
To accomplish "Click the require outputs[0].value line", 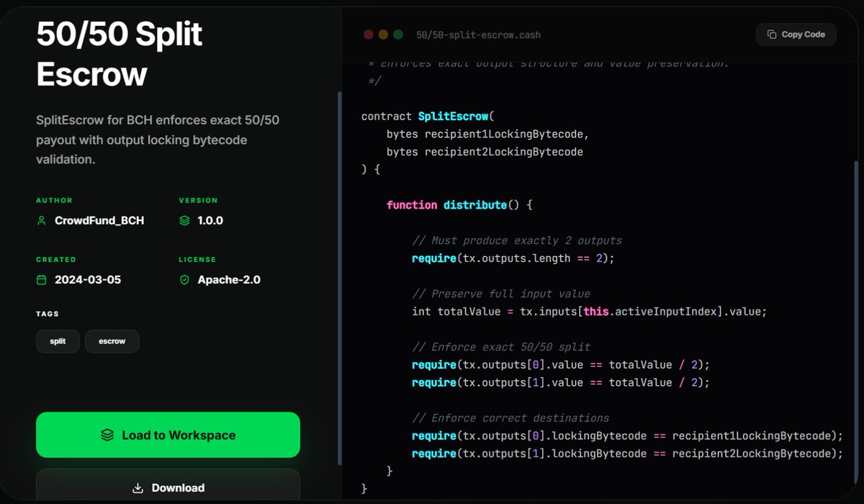I will (561, 365).
